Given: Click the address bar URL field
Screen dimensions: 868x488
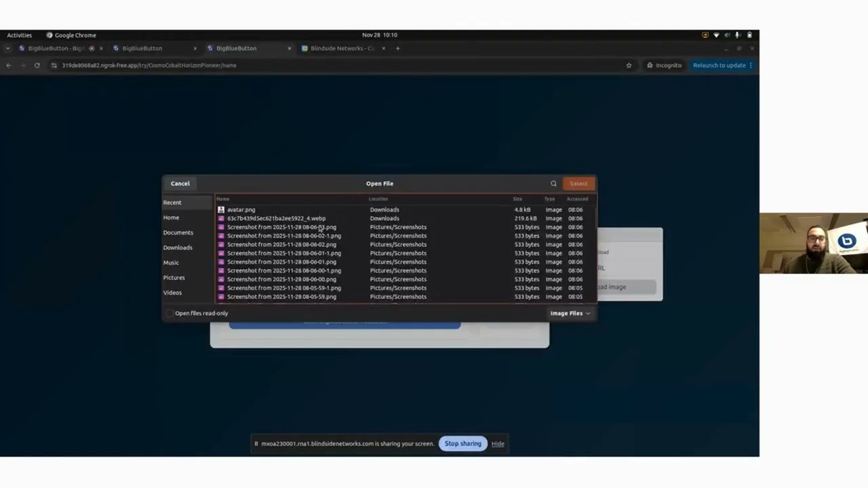Looking at the screenshot, I should pyautogui.click(x=339, y=65).
